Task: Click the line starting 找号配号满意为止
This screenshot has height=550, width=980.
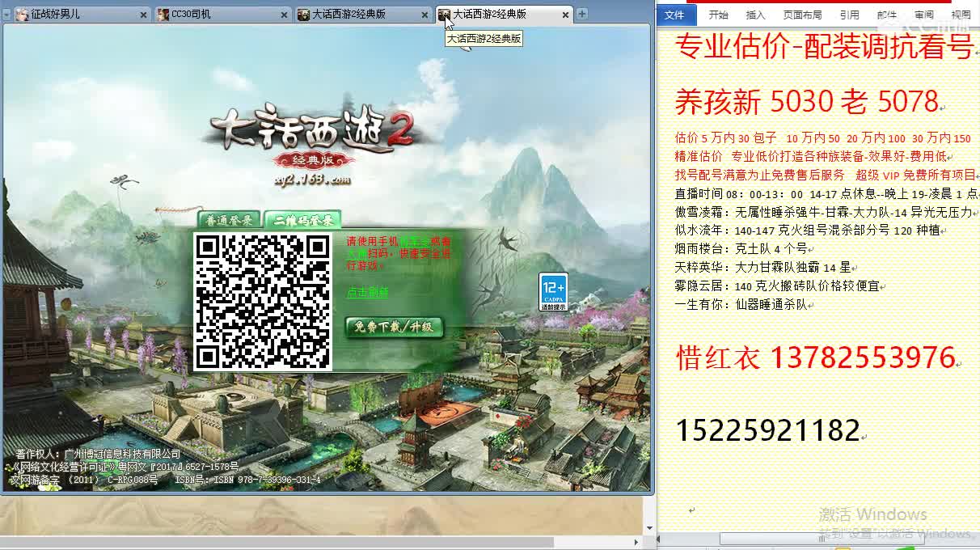Action: [826, 175]
